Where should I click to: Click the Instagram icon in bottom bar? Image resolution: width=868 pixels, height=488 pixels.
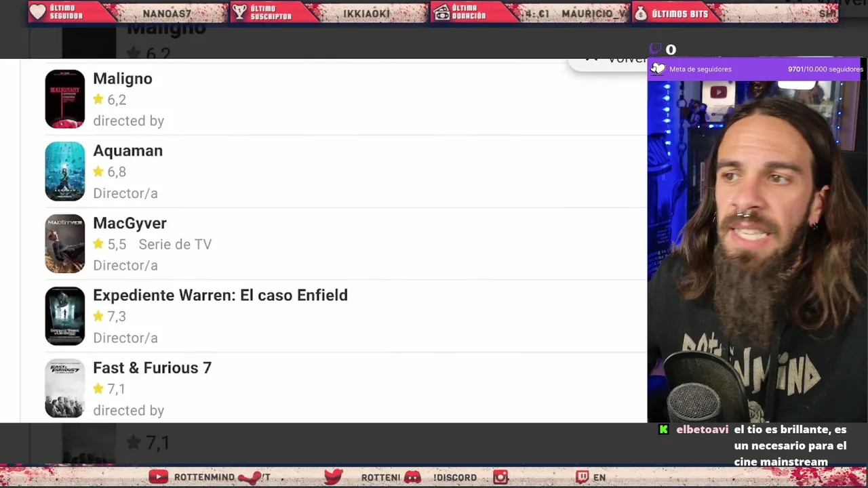click(500, 477)
